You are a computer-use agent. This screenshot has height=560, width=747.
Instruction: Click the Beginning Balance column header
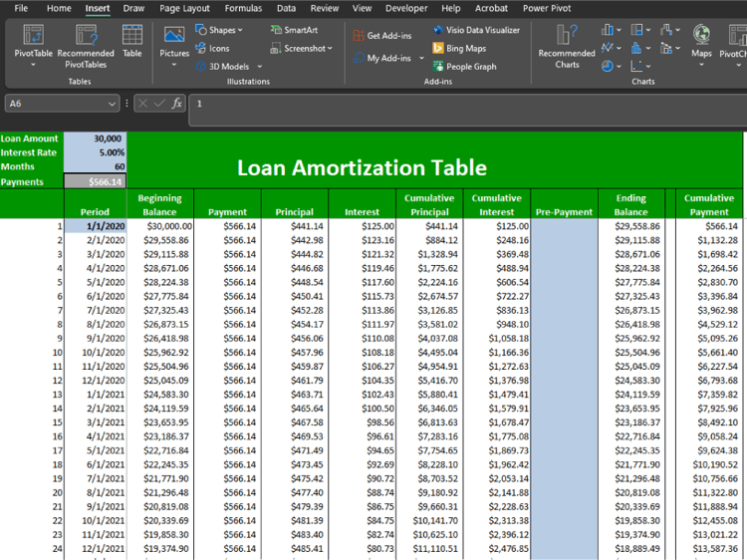click(x=159, y=205)
